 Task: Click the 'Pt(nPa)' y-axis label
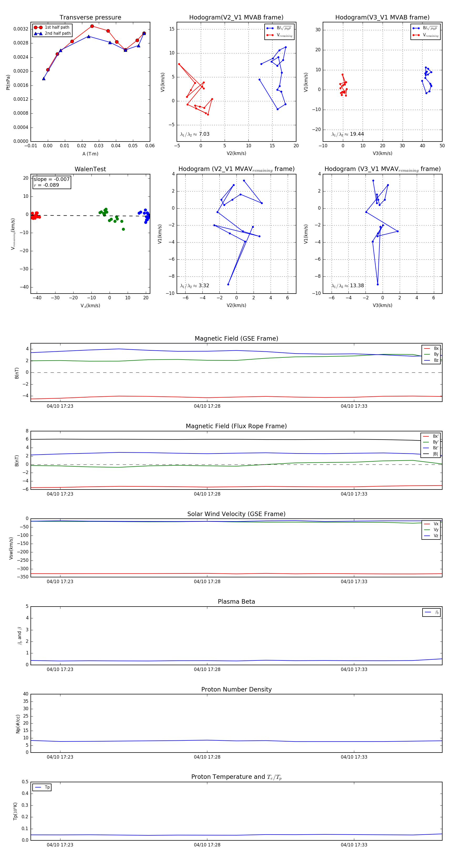point(8,82)
